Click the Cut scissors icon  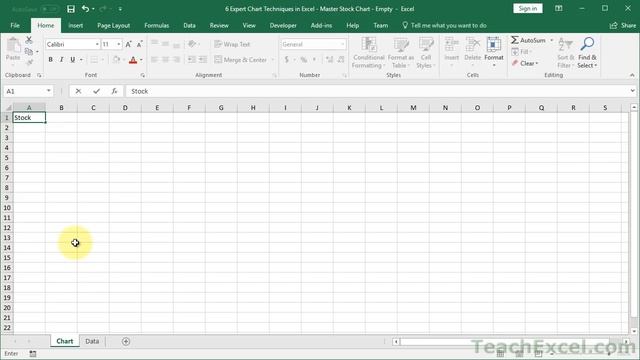coord(29,40)
